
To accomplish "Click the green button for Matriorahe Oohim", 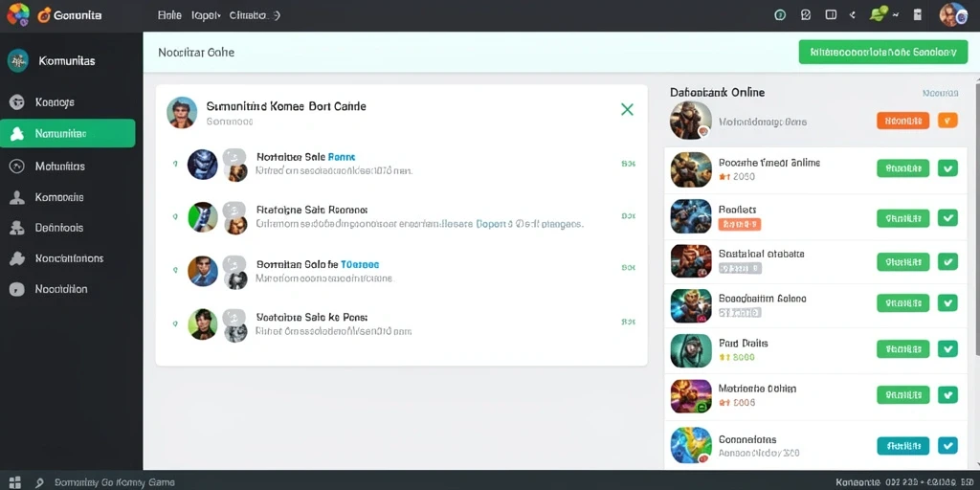I will (x=903, y=395).
